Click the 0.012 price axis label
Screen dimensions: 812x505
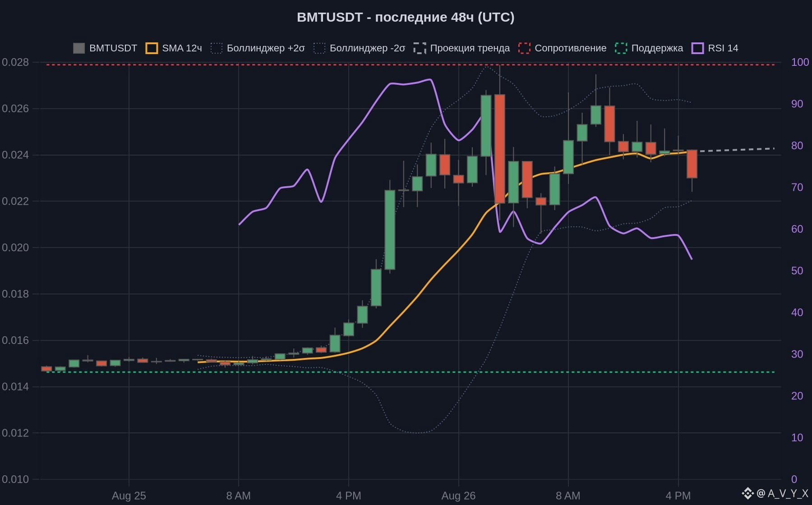coord(15,433)
